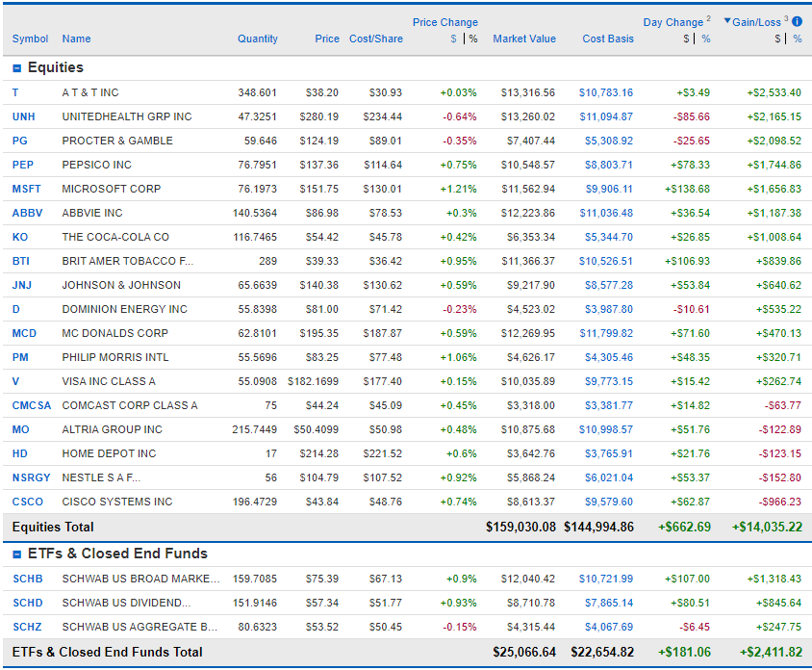Show Price Change in dollars
Screen dimensions: 812x670
click(x=454, y=39)
